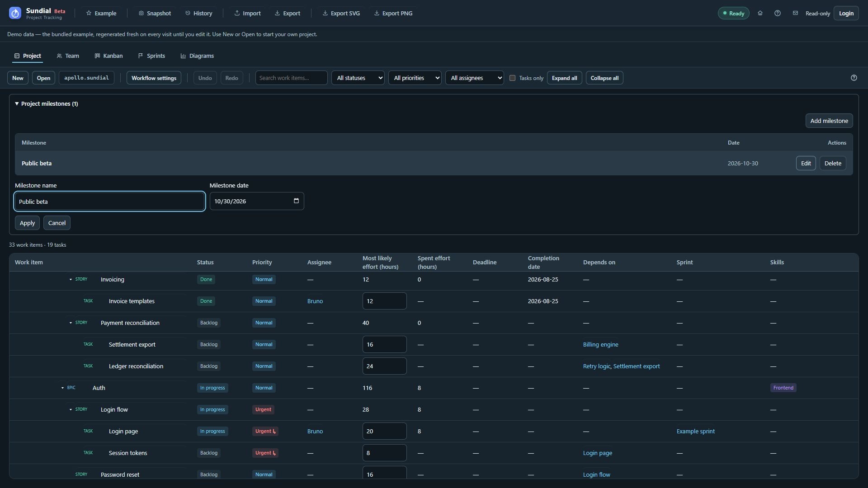Focus the Search work items field
This screenshot has width=868, height=488.
[x=292, y=78]
